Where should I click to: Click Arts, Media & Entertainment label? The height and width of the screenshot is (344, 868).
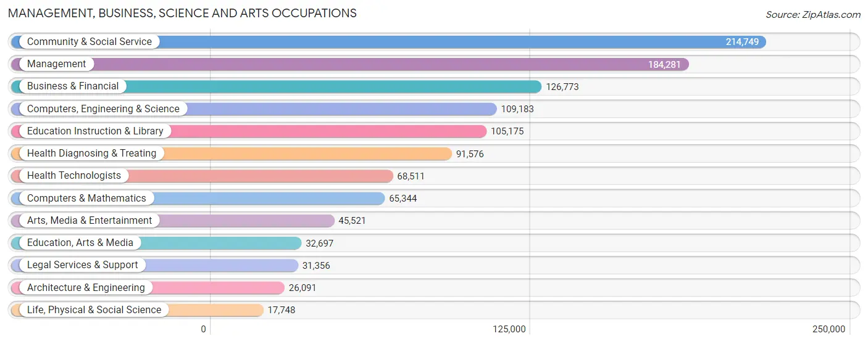pyautogui.click(x=90, y=221)
